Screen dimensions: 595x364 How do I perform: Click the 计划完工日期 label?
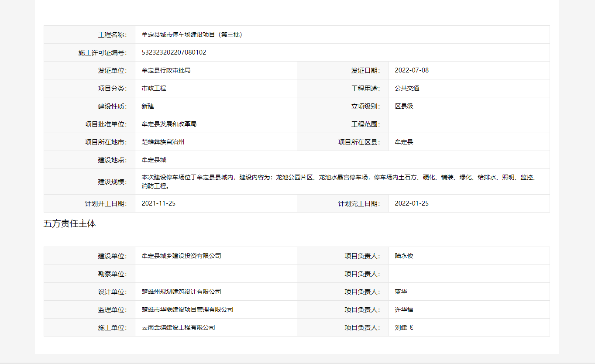coord(359,203)
